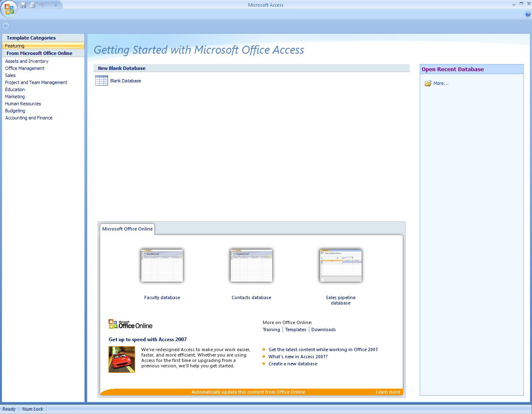532x414 pixels.
Task: Open the Templates link
Action: 296,330
